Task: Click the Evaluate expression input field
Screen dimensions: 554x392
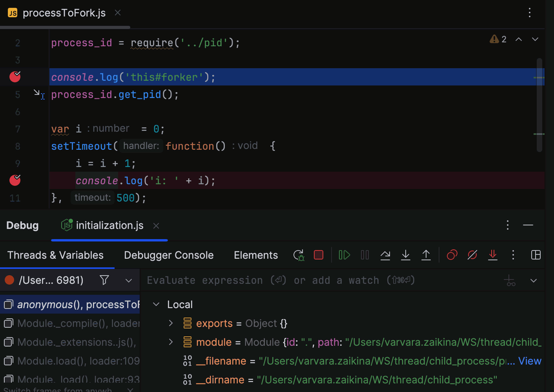Action: click(x=275, y=280)
